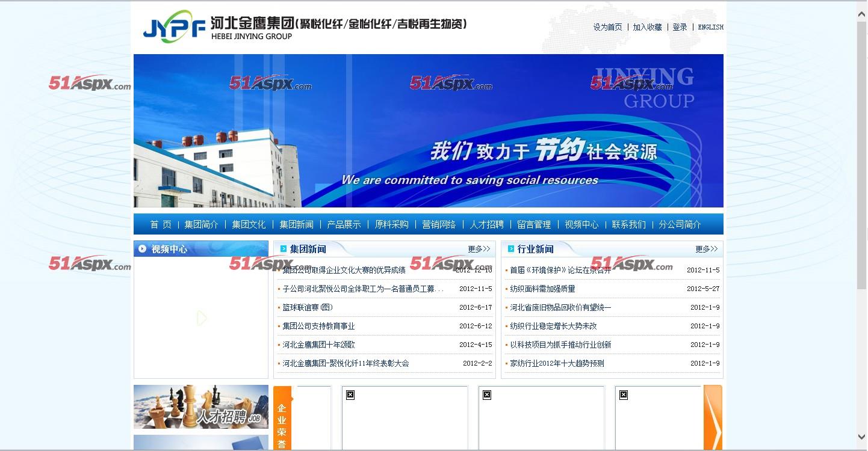
Task: Click the vertical scrollbar thumb
Action: pos(862,156)
